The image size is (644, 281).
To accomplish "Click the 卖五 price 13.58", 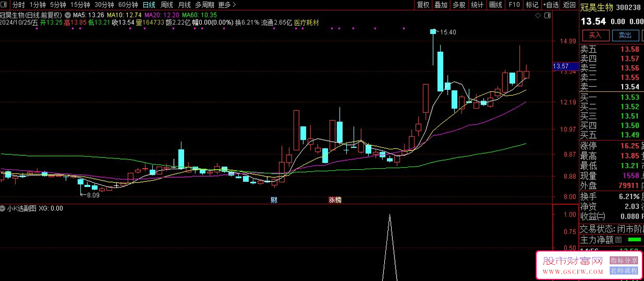I will (x=630, y=49).
